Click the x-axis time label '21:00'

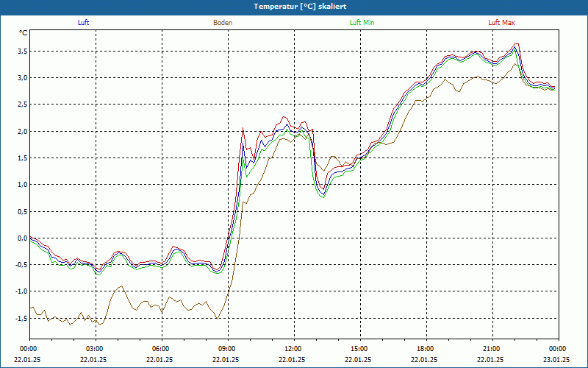point(492,349)
